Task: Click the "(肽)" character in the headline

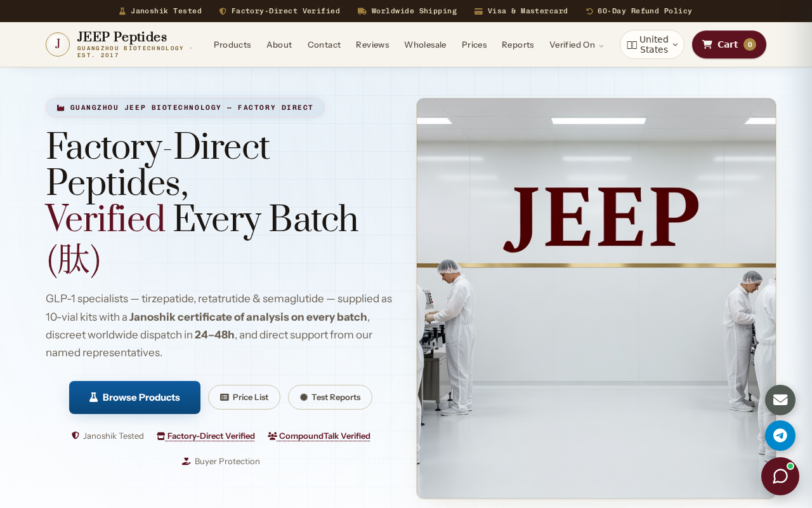Action: click(74, 260)
